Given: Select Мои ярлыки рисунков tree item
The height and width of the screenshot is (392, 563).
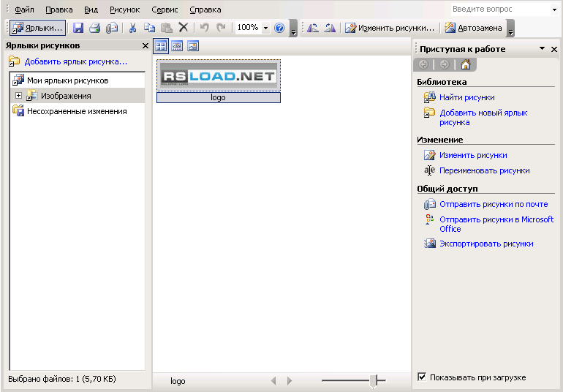Looking at the screenshot, I should [x=68, y=80].
